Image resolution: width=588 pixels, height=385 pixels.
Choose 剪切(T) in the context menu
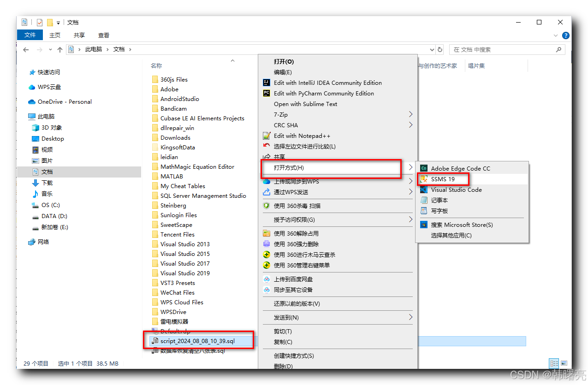[283, 331]
